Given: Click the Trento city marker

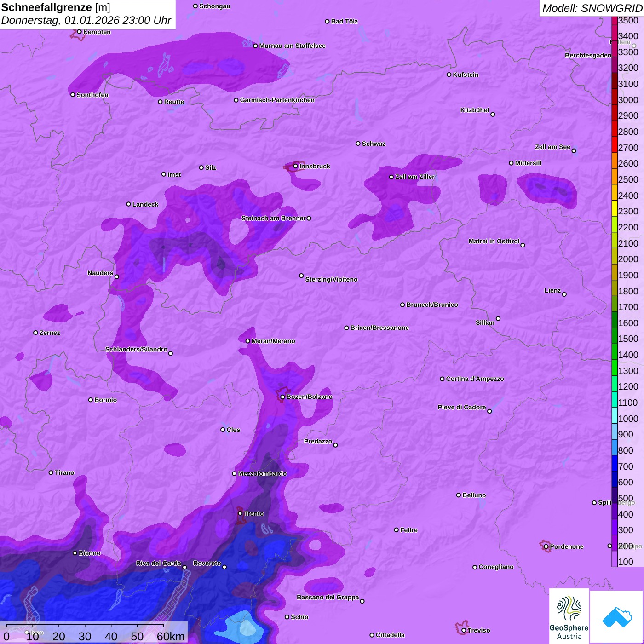Looking at the screenshot, I should pos(240,513).
